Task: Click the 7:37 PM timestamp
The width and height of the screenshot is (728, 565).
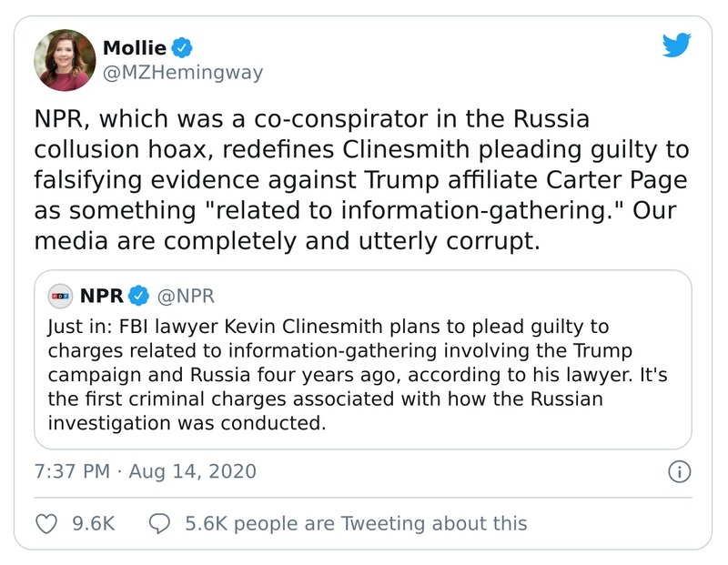Action: [x=71, y=471]
